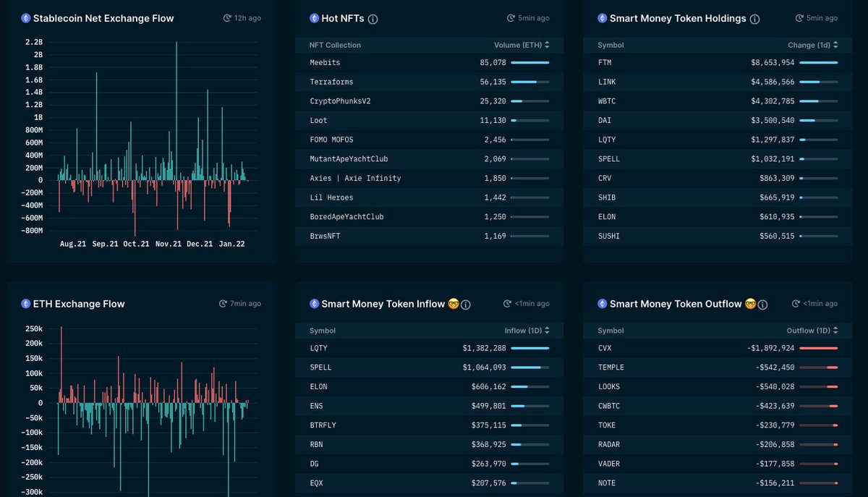
Task: Select the Terraforms collection name
Action: point(331,82)
